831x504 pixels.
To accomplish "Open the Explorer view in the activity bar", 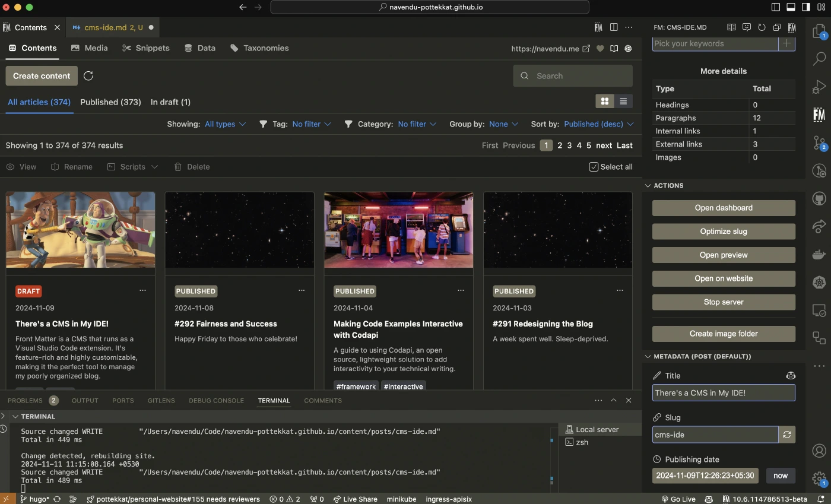I will (x=819, y=30).
